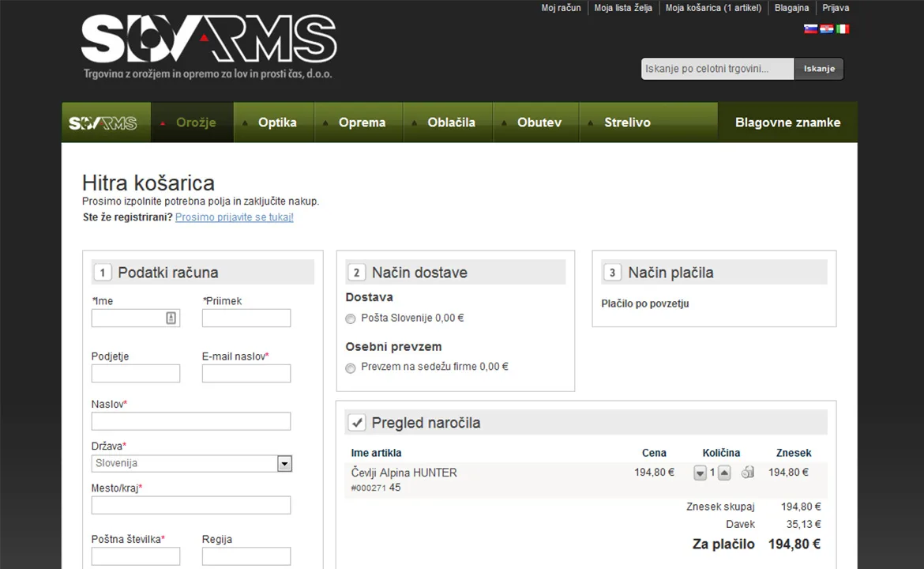Open the Oblačila menu

[x=448, y=122]
